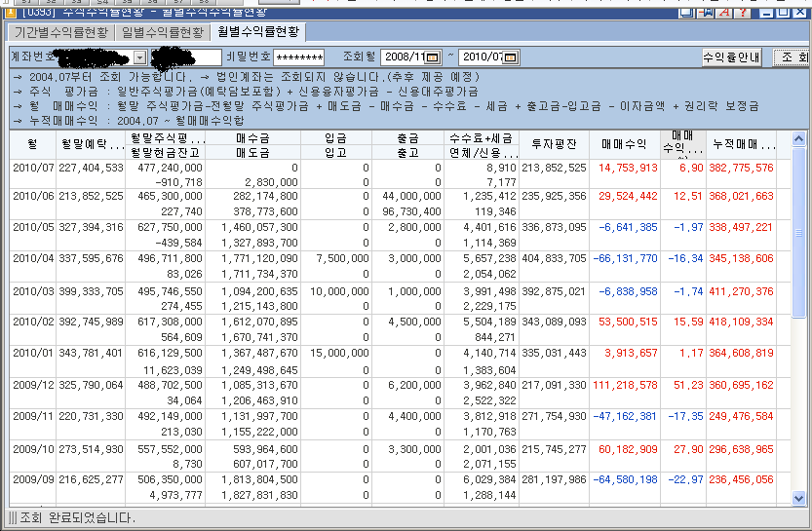
Task: Click the 매도금 sub-header
Action: pyautogui.click(x=252, y=153)
